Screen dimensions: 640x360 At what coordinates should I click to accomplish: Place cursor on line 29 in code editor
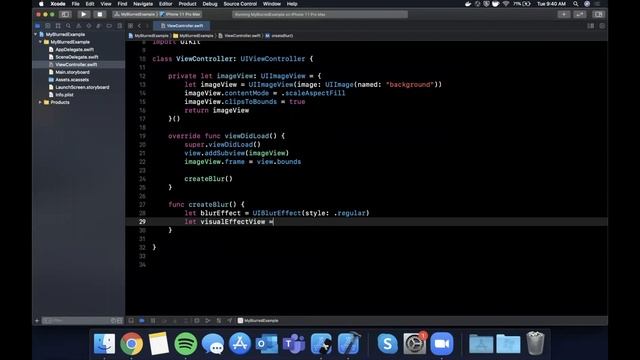(367, 222)
